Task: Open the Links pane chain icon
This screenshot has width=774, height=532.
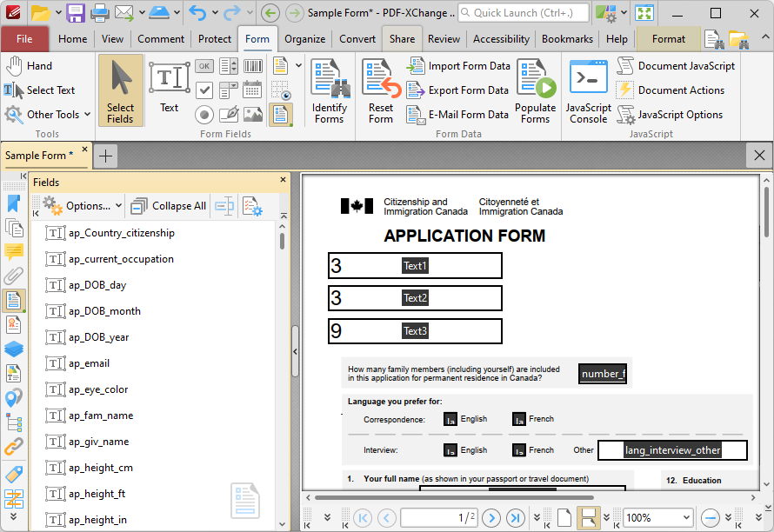Action: pos(14,447)
